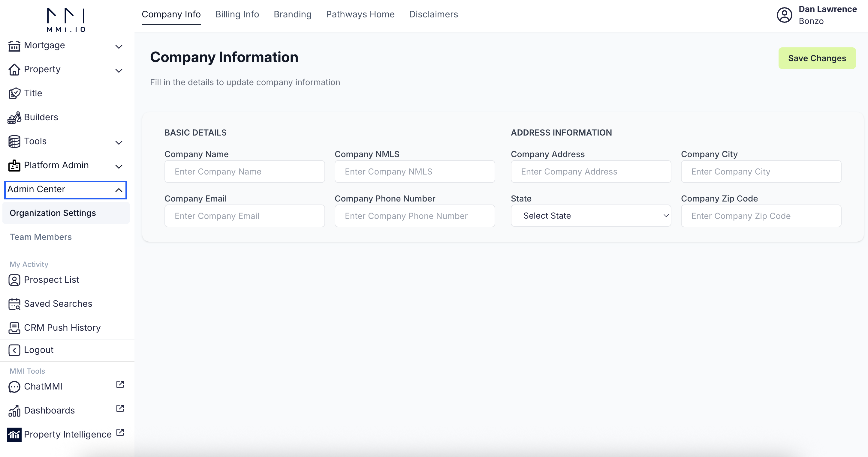The image size is (868, 457).
Task: Click the ChatMMI chat bubble icon
Action: pyautogui.click(x=14, y=387)
